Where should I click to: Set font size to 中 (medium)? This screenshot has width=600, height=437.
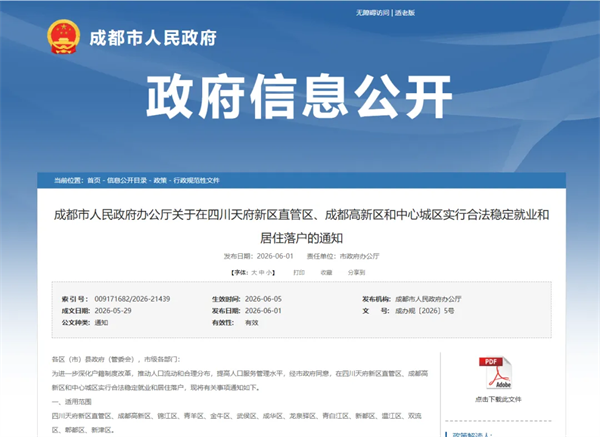tap(262, 272)
